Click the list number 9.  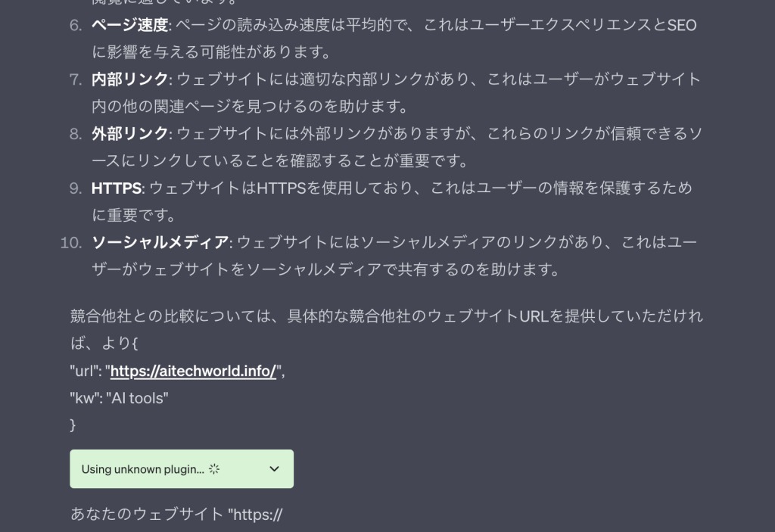point(76,188)
